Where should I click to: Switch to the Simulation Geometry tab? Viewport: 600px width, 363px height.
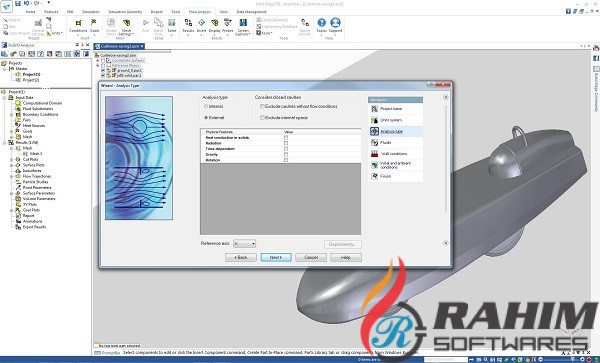pos(125,12)
